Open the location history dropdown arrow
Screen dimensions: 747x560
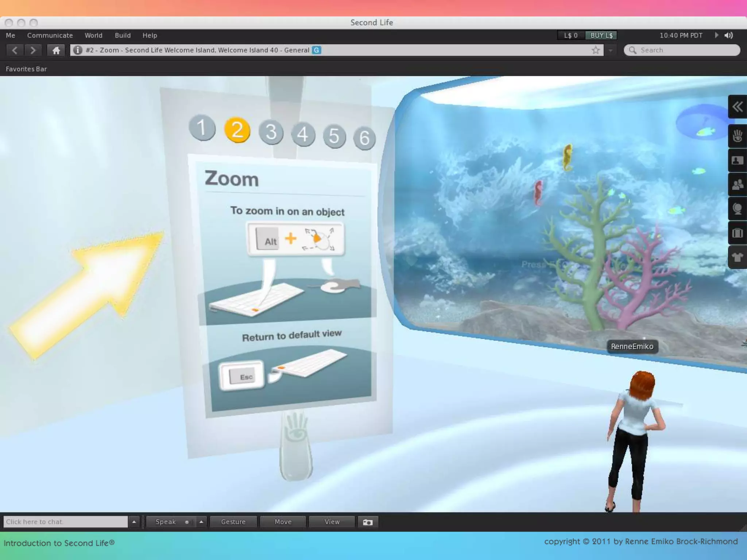[x=610, y=50]
